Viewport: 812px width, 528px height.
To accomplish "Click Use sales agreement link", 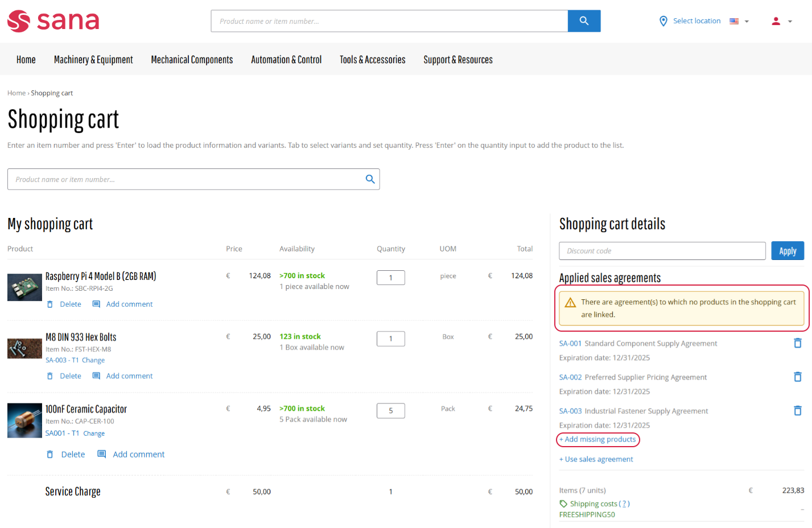I will point(596,459).
